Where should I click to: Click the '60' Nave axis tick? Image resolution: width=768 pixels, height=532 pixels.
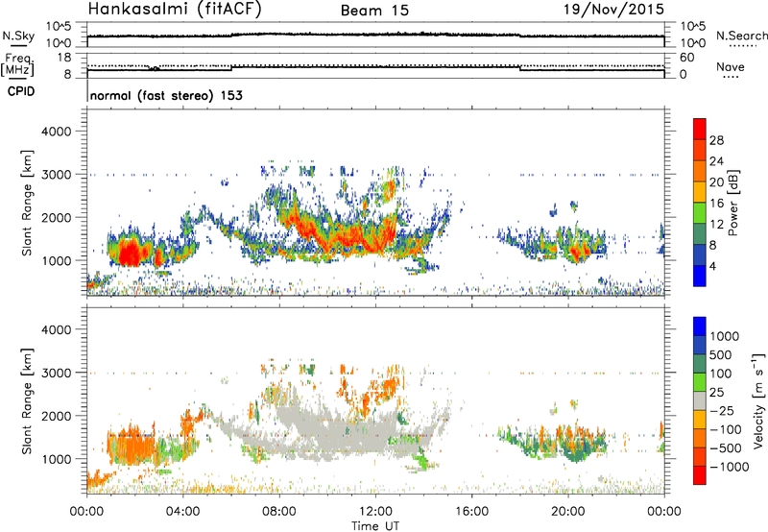pyautogui.click(x=686, y=58)
